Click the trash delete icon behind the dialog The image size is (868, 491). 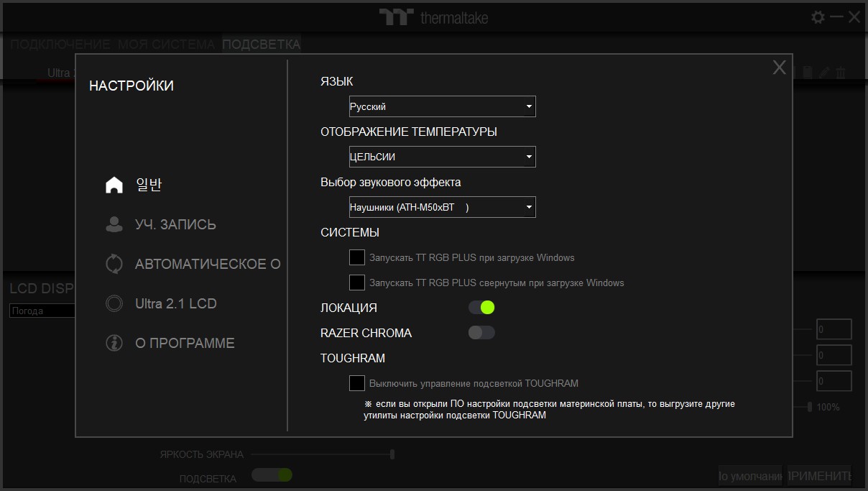tap(841, 72)
